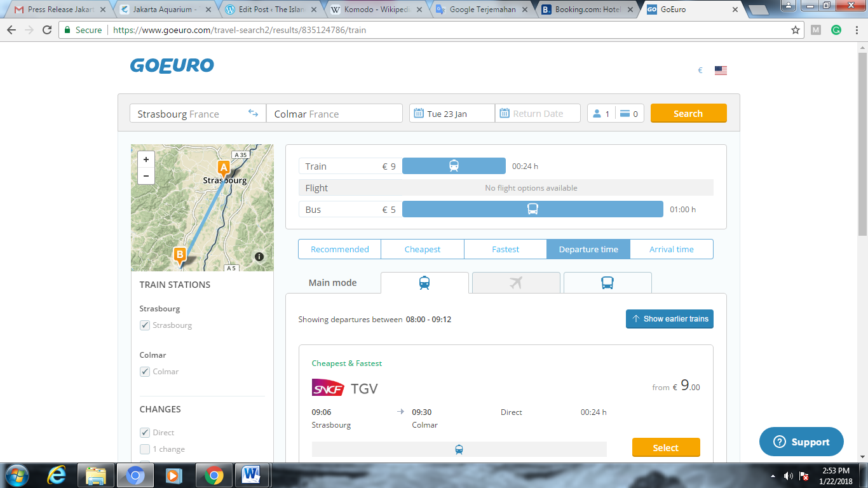Click the GoEuro logo
The image size is (868, 488).
(x=172, y=65)
